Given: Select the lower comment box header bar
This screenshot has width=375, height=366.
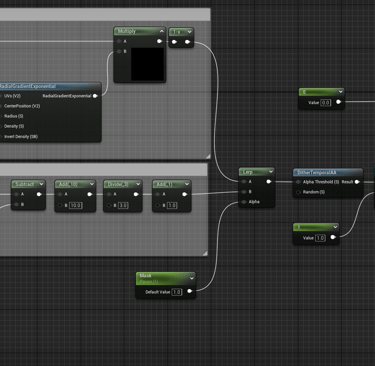Looking at the screenshot, I should (x=104, y=169).
